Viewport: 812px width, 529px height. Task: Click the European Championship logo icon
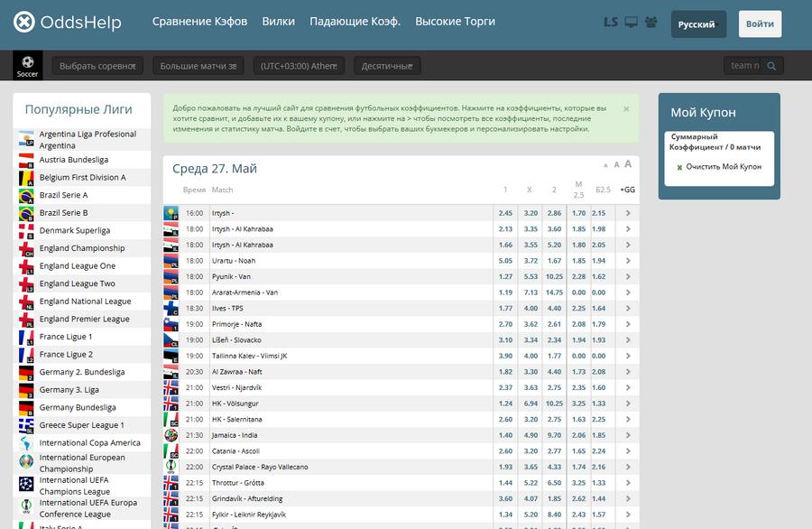click(x=26, y=461)
